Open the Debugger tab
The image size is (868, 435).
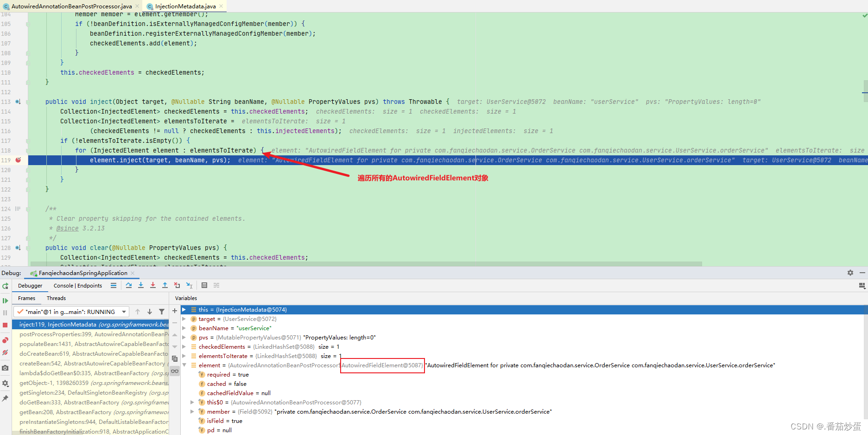pos(30,286)
